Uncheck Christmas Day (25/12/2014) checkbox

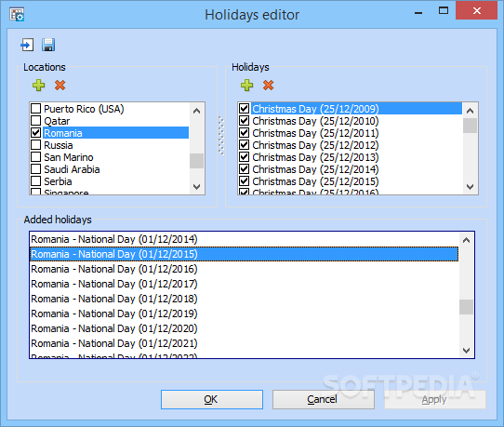pos(244,168)
